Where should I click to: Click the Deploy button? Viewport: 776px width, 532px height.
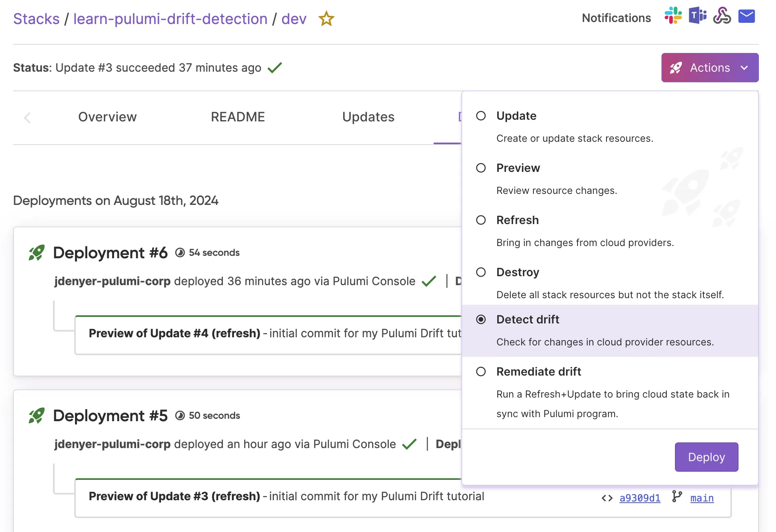tap(706, 457)
